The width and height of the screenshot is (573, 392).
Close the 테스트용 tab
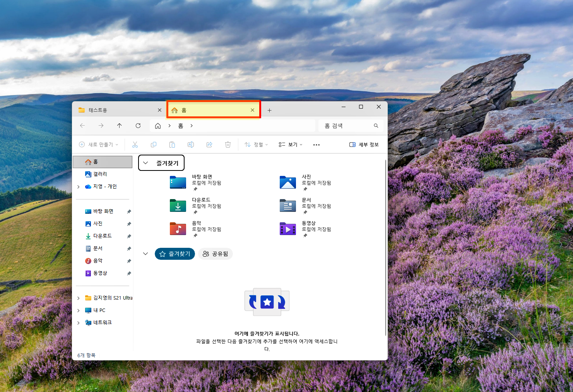point(159,110)
